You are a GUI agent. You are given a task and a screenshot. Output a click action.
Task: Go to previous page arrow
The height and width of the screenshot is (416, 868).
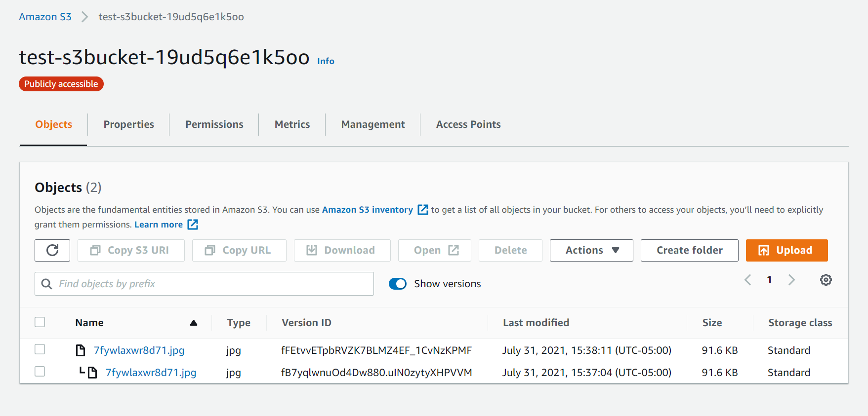click(748, 280)
